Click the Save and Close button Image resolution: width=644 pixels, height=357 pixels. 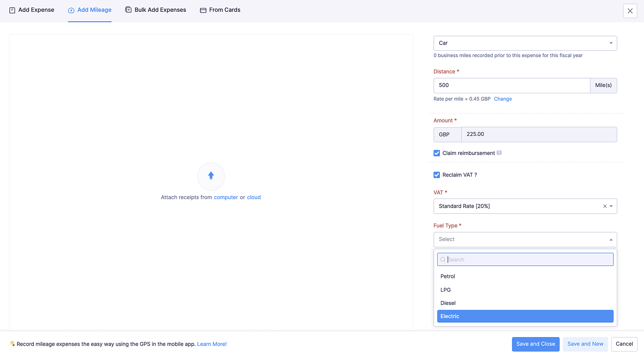535,344
